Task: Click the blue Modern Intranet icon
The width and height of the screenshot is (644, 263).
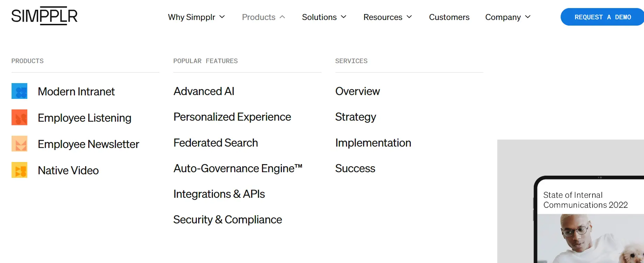Action: pyautogui.click(x=19, y=91)
